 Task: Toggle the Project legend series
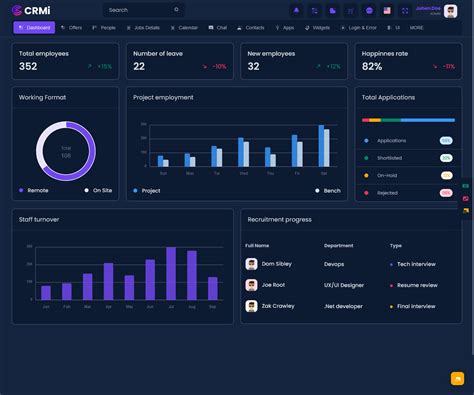[x=147, y=191]
